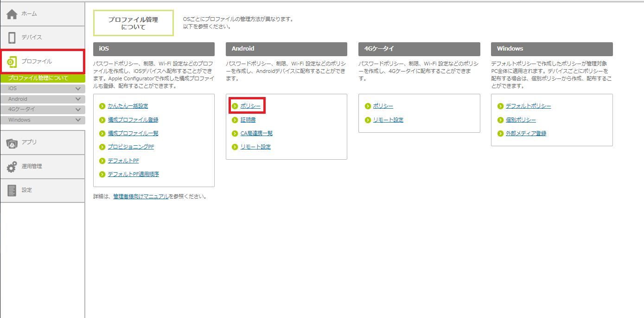Select プロファイル管理について menu item

pos(38,78)
